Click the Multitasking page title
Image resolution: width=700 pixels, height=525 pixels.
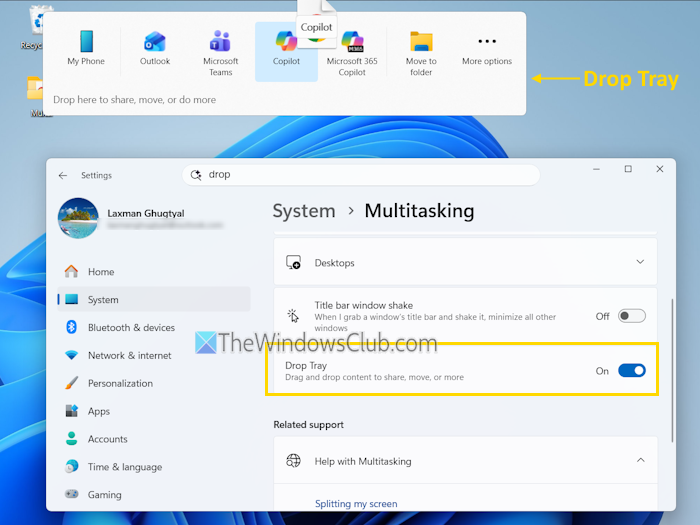click(x=419, y=211)
